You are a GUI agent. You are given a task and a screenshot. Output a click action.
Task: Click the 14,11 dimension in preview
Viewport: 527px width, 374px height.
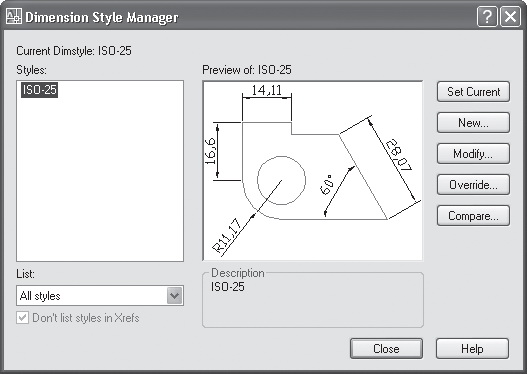click(267, 90)
